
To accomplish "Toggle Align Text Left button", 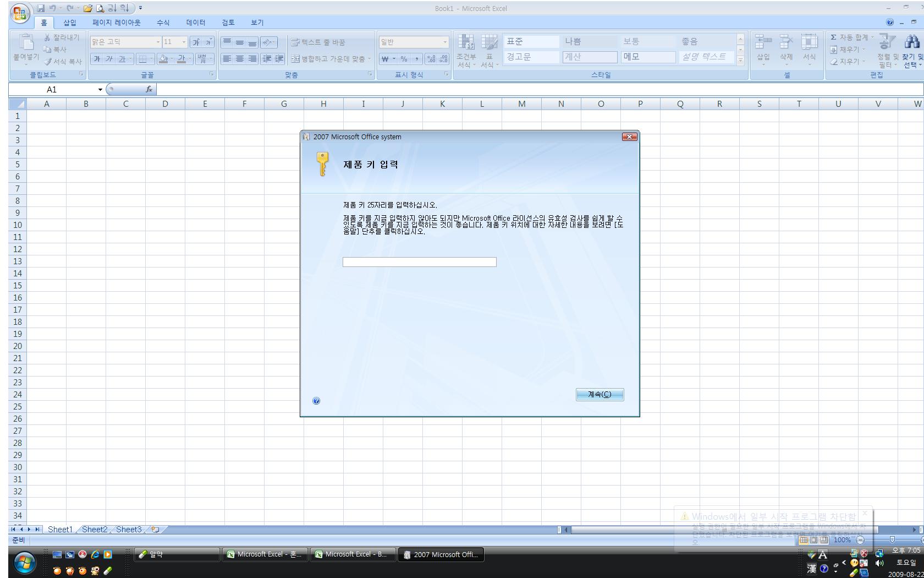I will 227,59.
